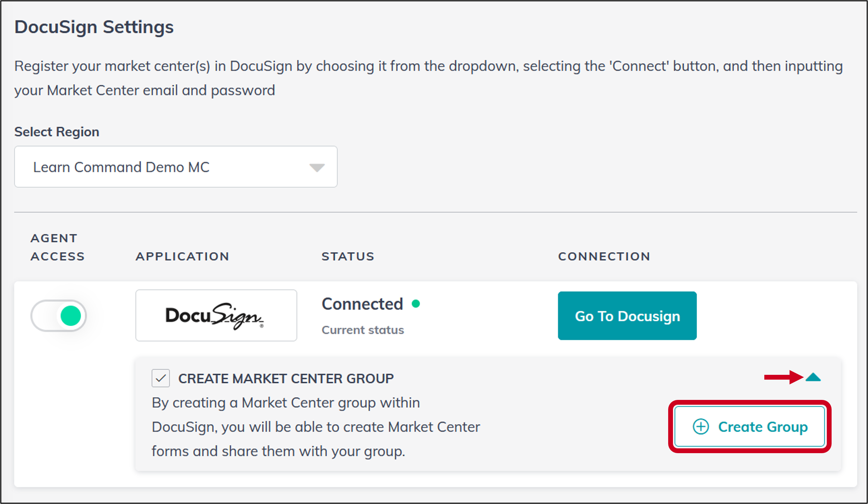Viewport: 868px width, 504px height.
Task: Click the Create Market Center Group title text
Action: tap(286, 379)
